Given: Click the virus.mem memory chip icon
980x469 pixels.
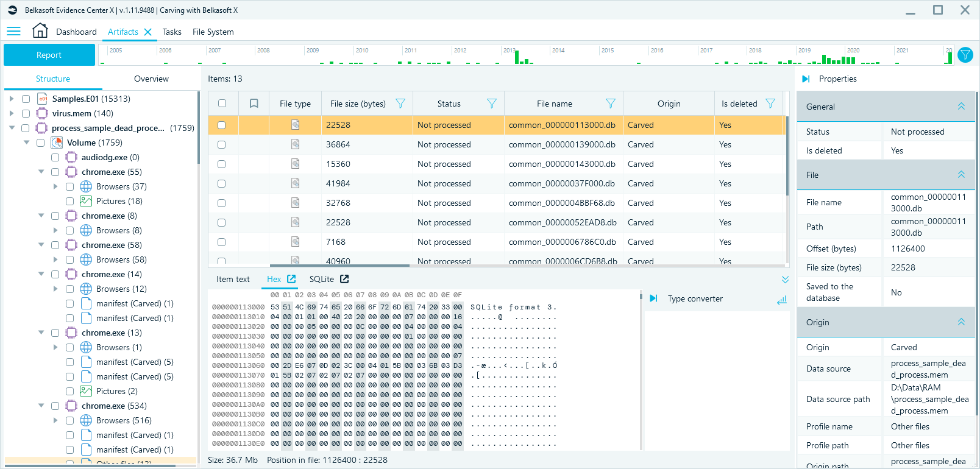Looking at the screenshot, I should click(42, 113).
